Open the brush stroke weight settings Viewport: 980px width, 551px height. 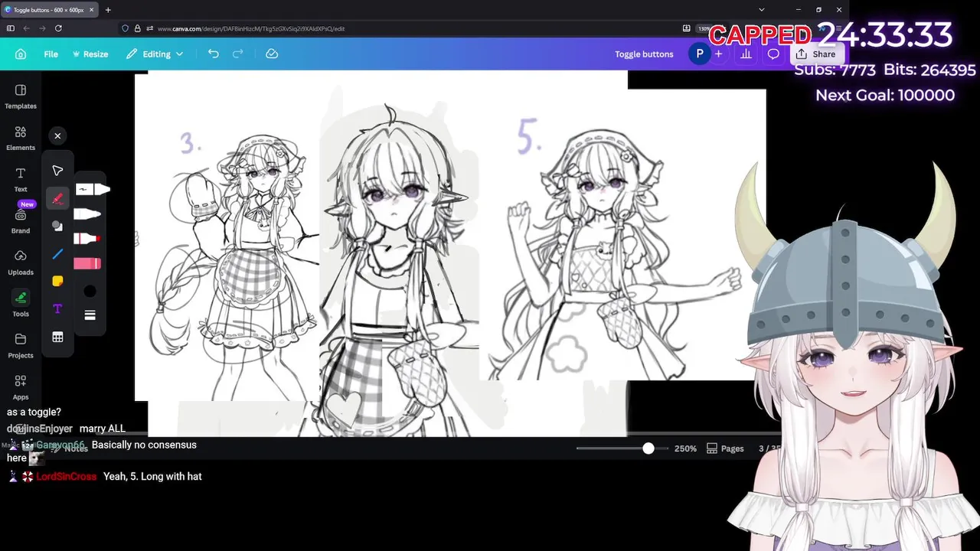point(90,315)
